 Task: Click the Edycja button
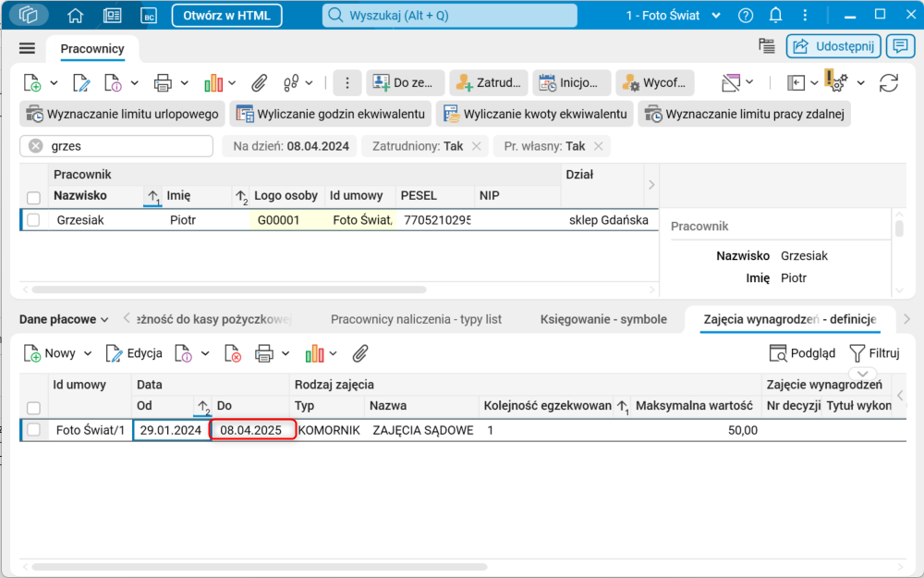(134, 354)
